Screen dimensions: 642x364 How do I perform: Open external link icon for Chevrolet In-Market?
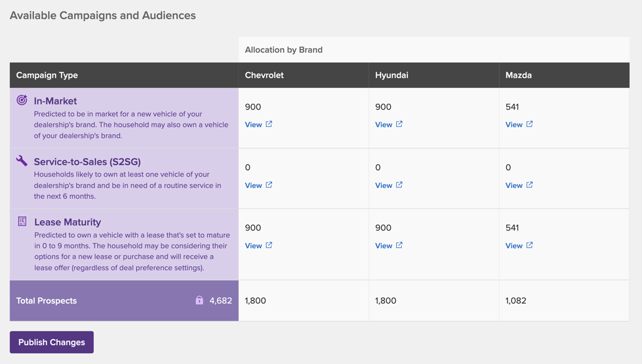coord(269,124)
